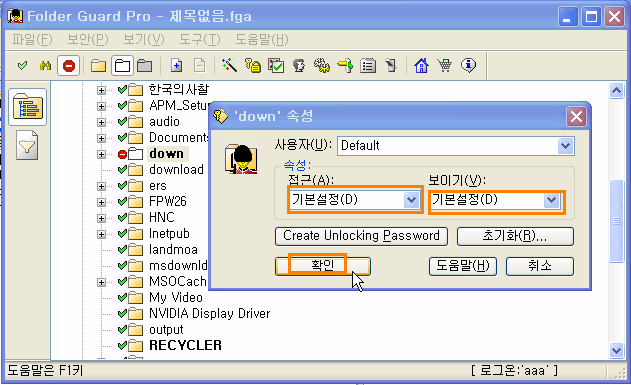Expand the down folder node

(x=101, y=154)
